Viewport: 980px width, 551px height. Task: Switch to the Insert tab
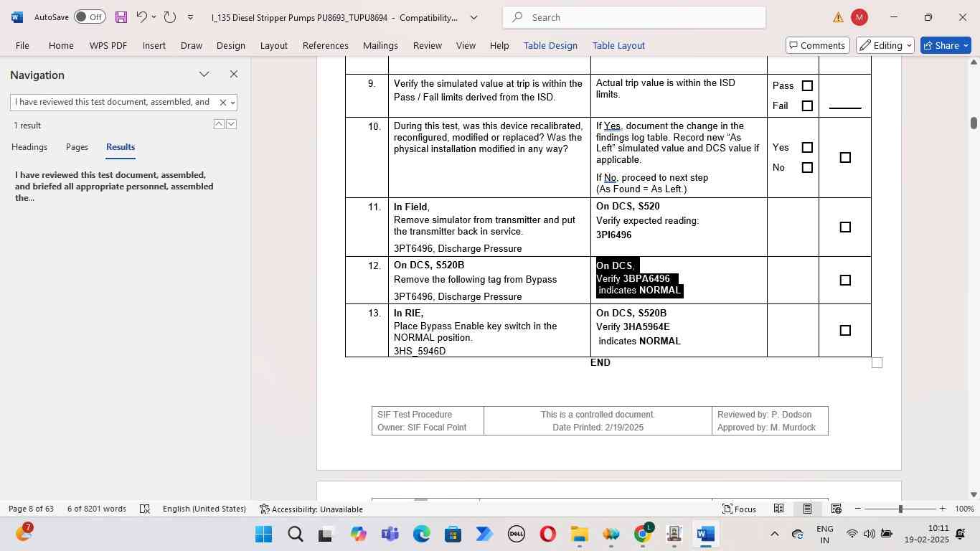click(154, 45)
